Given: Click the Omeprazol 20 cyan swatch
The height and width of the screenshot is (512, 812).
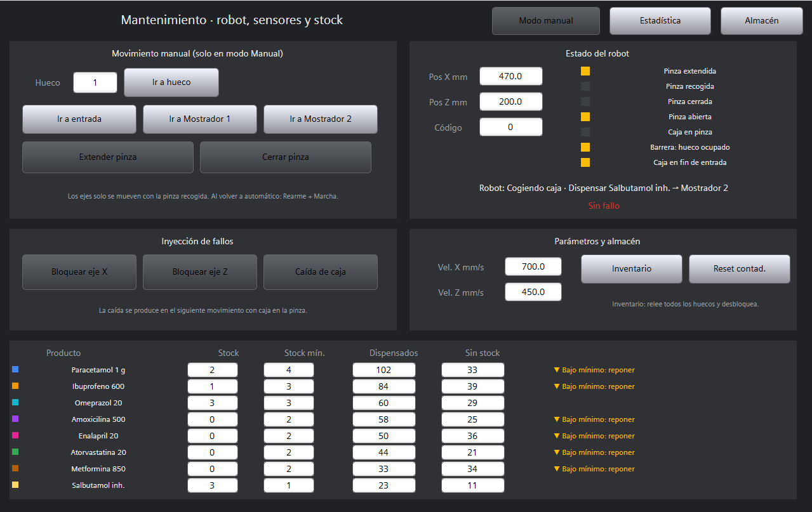Looking at the screenshot, I should pyautogui.click(x=15, y=402).
